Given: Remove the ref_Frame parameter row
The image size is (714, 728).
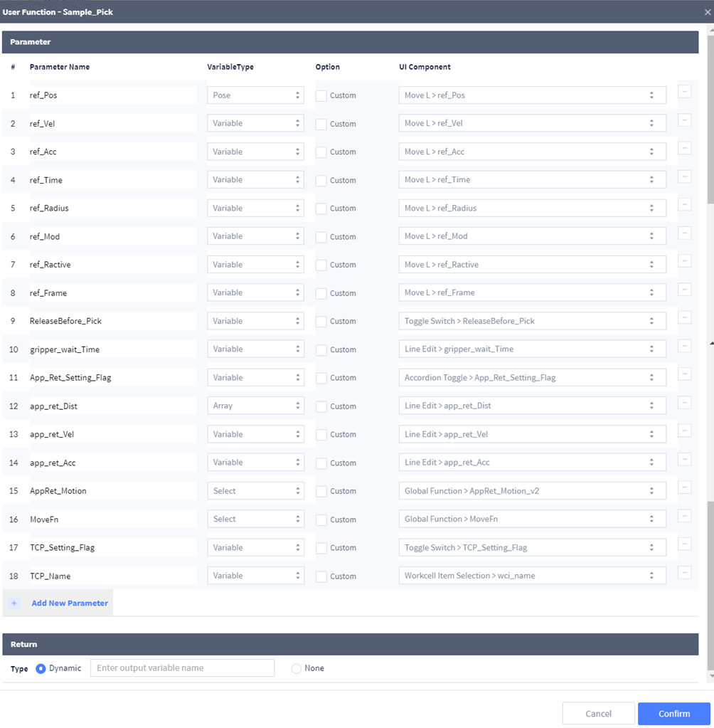Looking at the screenshot, I should click(x=684, y=290).
